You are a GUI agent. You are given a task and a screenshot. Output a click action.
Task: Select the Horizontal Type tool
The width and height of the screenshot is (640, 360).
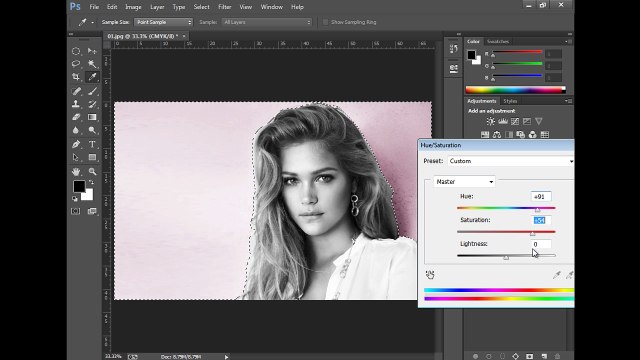[x=92, y=144]
